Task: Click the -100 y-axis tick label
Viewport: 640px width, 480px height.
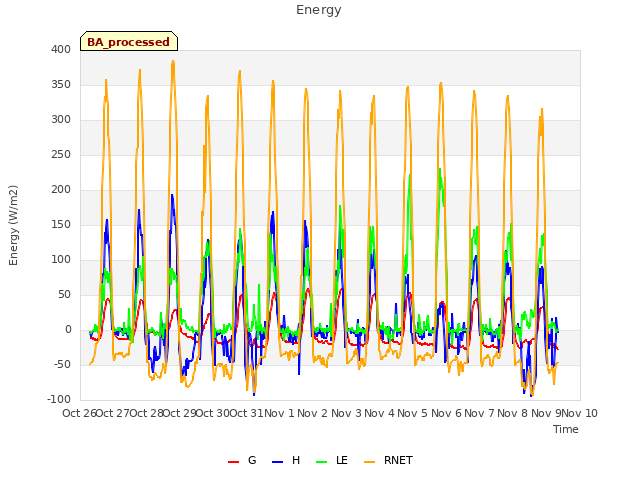Action: (59, 400)
